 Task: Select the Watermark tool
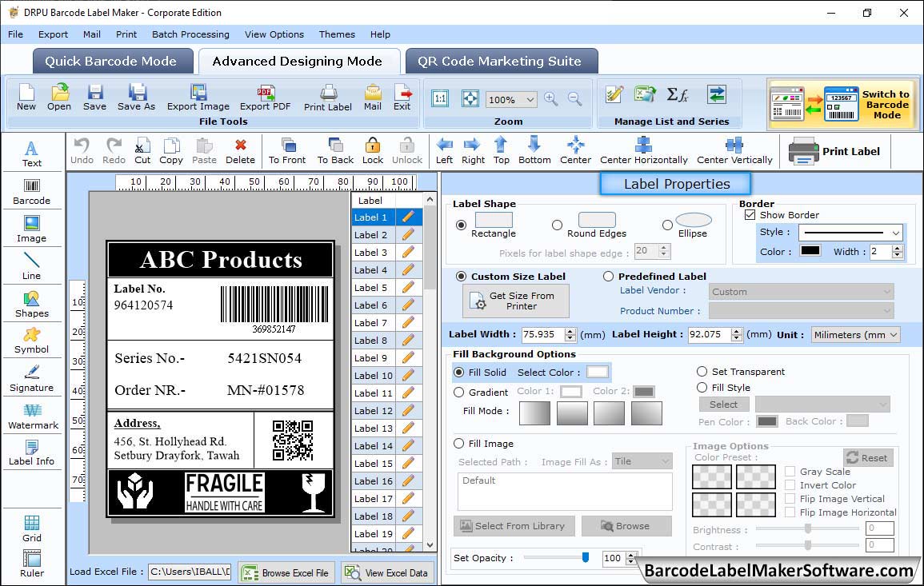pos(33,416)
